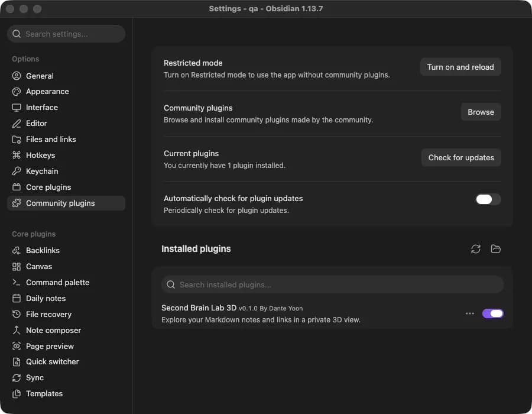Click the Hotkeys command-key icon
The width and height of the screenshot is (532, 414).
click(x=17, y=156)
